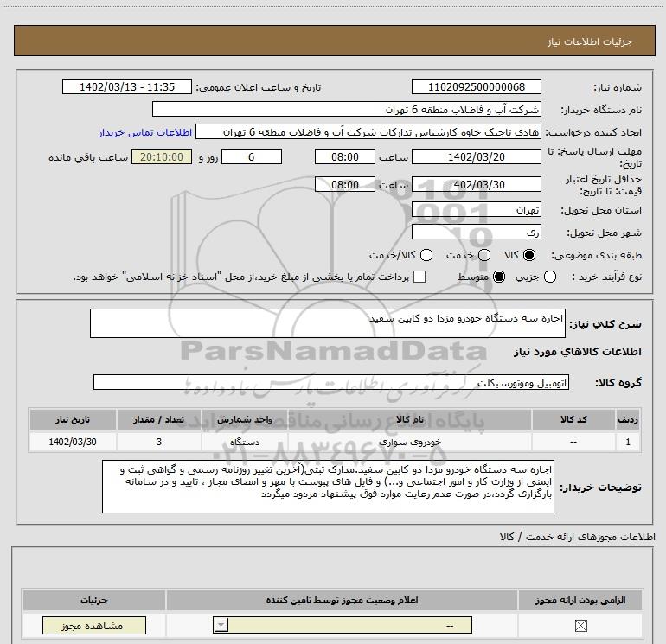Screen dimensions: 666x644
Task: Click the buyer notes text area
Action: click(328, 487)
